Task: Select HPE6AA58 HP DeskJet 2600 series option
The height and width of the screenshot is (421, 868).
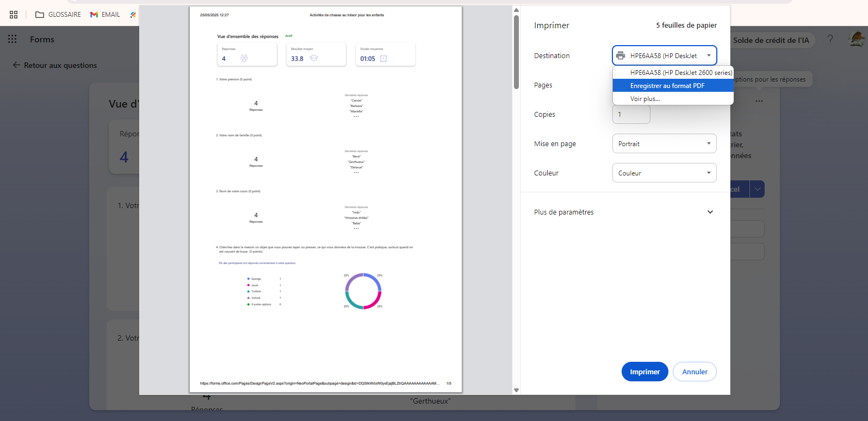Action: [673, 72]
